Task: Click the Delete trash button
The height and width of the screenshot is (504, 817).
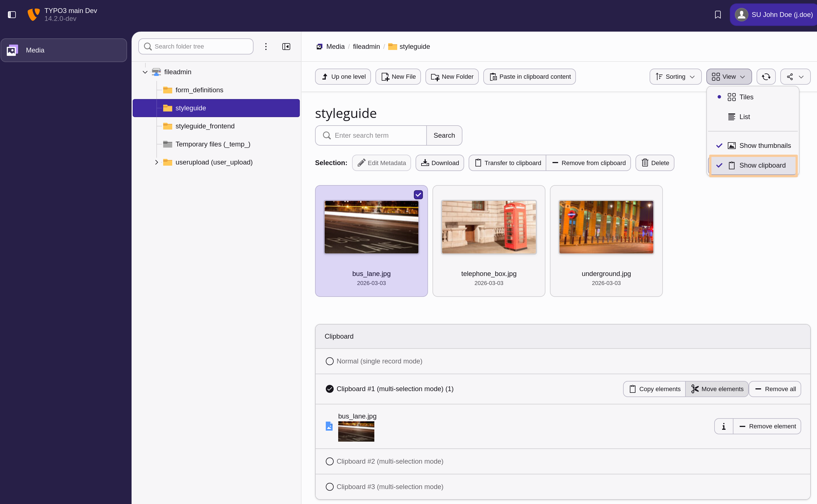Action: (x=655, y=163)
